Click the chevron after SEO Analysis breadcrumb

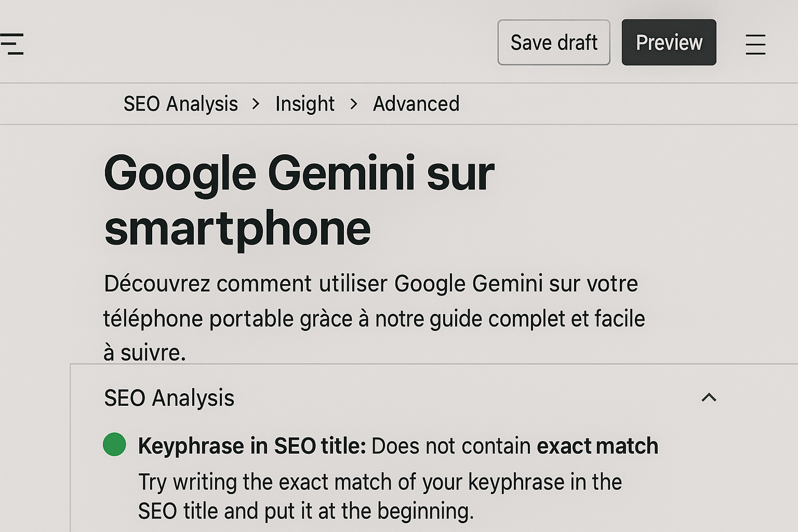point(256,104)
